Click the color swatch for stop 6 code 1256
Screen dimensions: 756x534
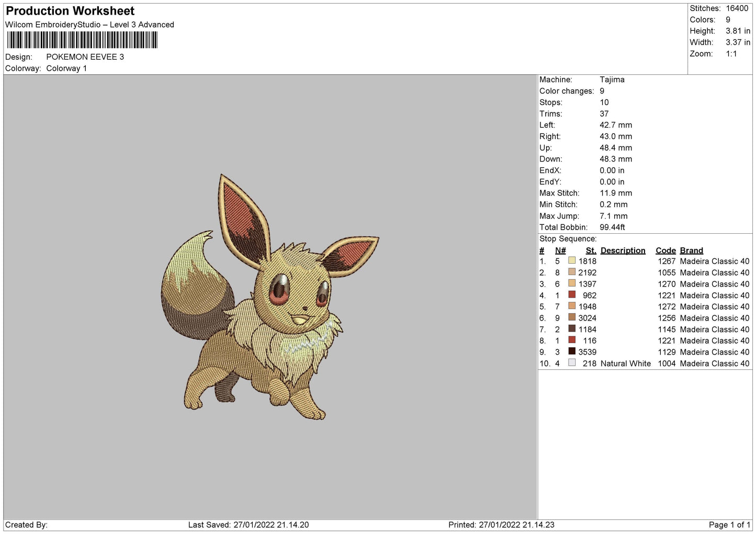click(x=572, y=317)
